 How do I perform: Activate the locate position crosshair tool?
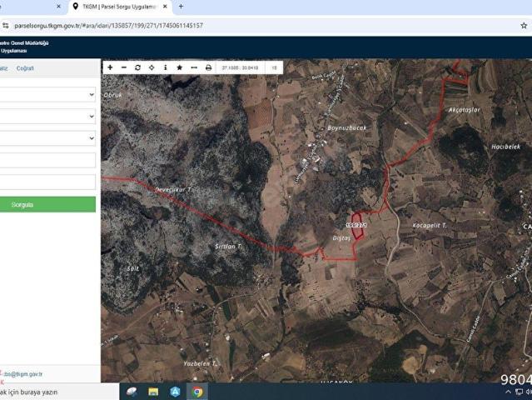click(x=152, y=67)
